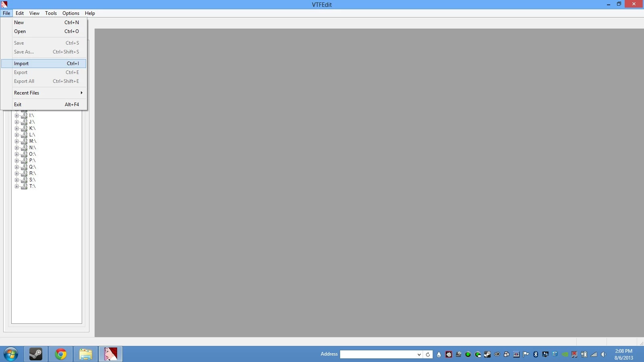The height and width of the screenshot is (362, 644).
Task: Click the VTFEdit title bar app icon
Action: tap(4, 4)
